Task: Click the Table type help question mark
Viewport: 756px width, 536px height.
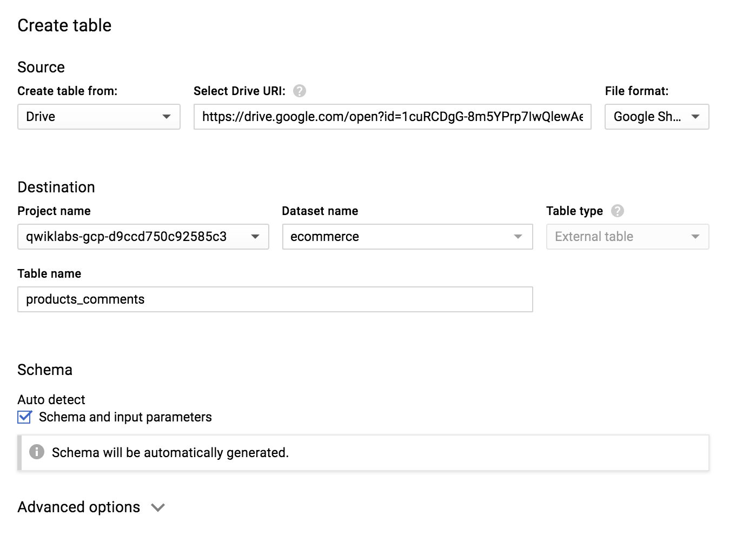Action: click(618, 211)
